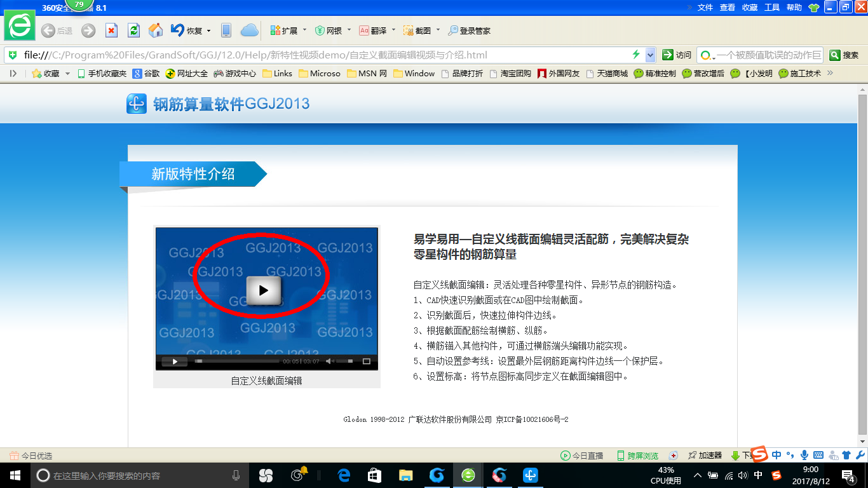Image resolution: width=868 pixels, height=488 pixels.
Task: Open the 谷歌 bookmark
Action: click(146, 73)
